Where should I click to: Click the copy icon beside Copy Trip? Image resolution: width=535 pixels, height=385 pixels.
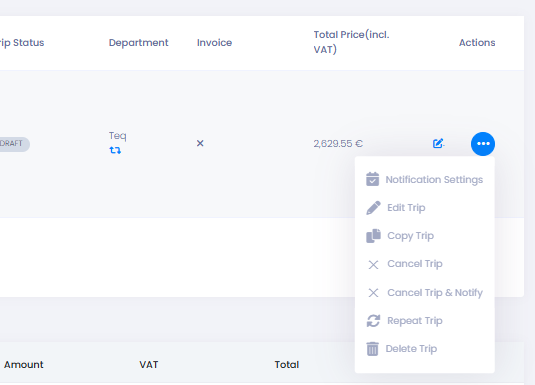click(x=373, y=236)
